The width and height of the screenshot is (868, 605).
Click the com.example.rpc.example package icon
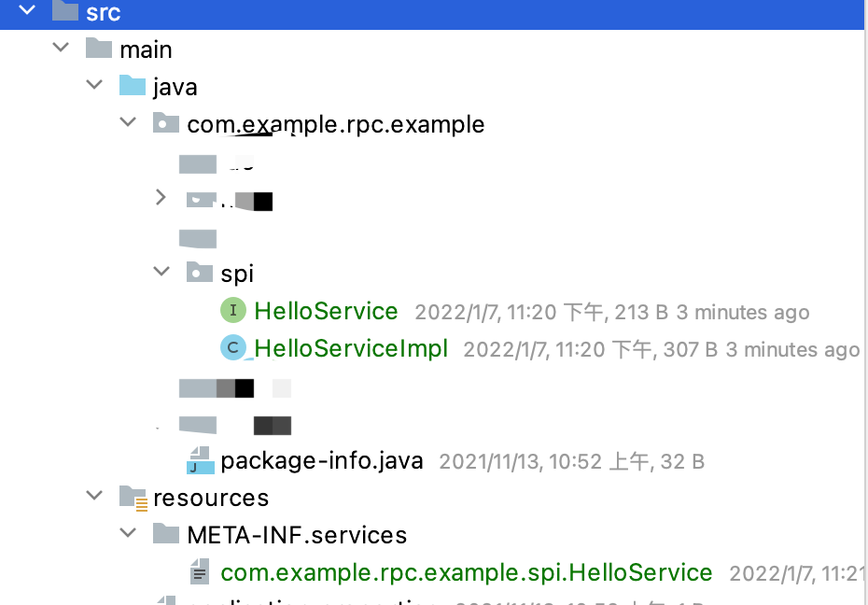(x=166, y=124)
